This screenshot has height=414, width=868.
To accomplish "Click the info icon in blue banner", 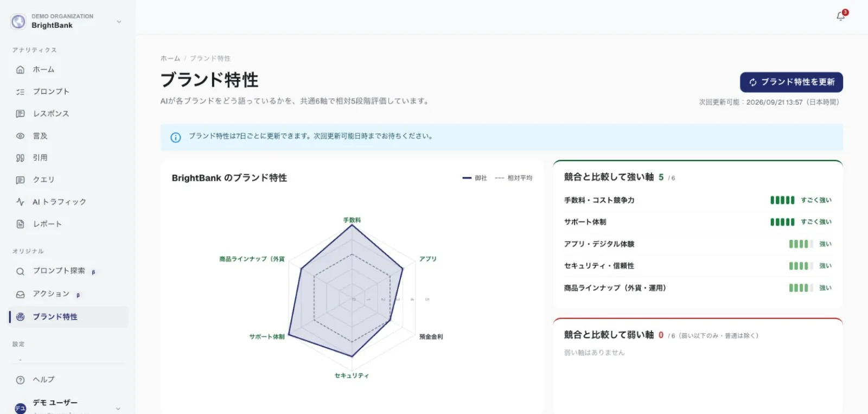I will 176,137.
